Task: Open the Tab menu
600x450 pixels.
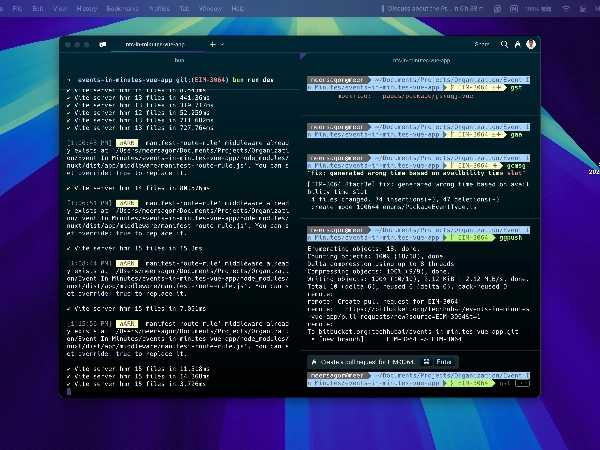Action: tap(184, 8)
